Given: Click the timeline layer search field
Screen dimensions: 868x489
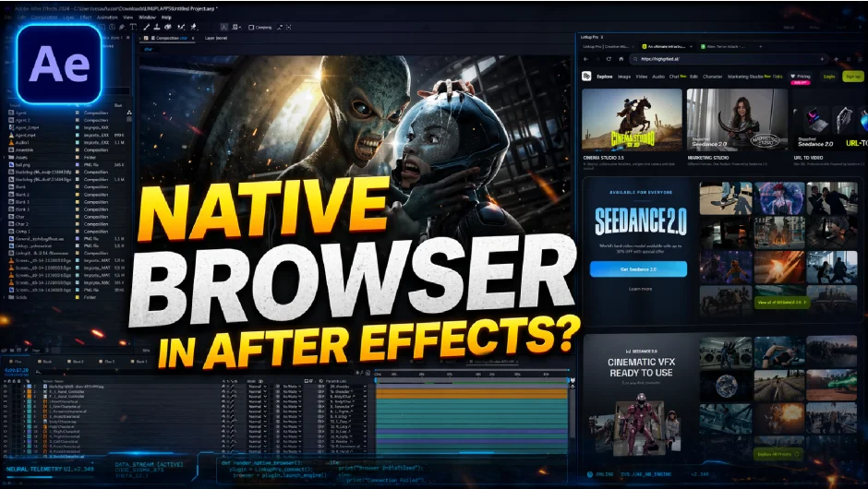Looking at the screenshot, I should [x=194, y=372].
